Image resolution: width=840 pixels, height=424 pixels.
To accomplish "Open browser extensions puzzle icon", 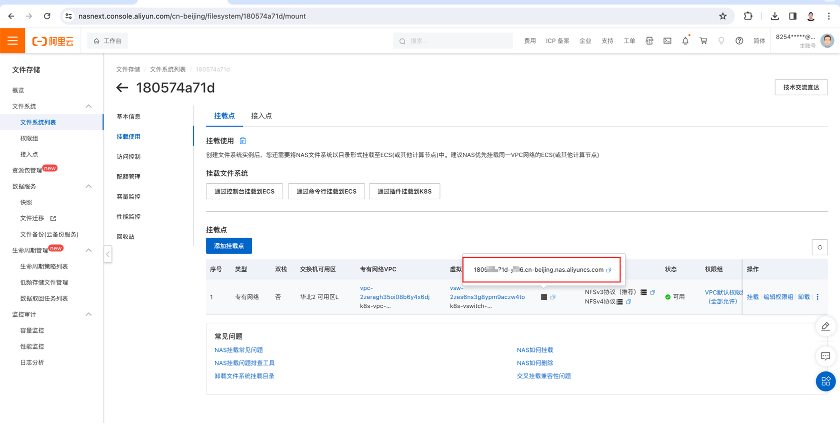I will [748, 16].
